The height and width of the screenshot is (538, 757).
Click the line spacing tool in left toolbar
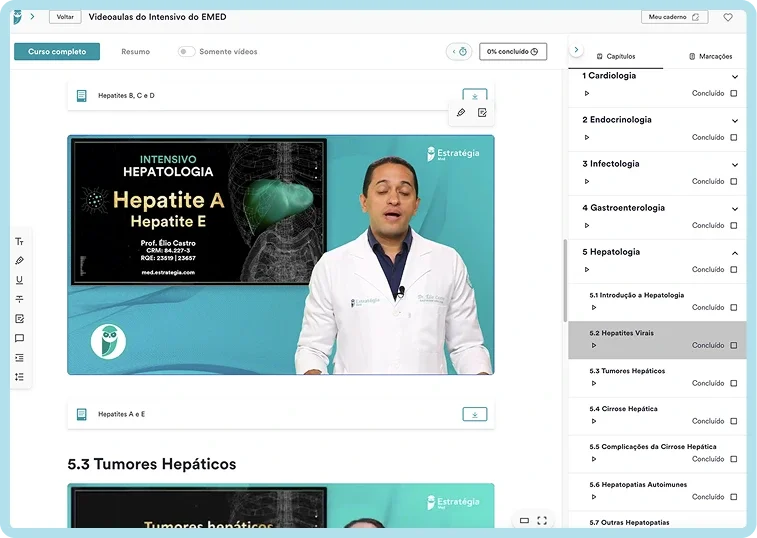click(19, 377)
